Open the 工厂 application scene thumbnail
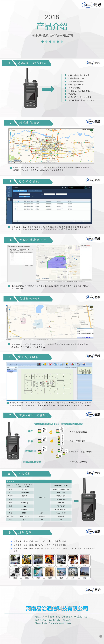 [x=73, y=573]
